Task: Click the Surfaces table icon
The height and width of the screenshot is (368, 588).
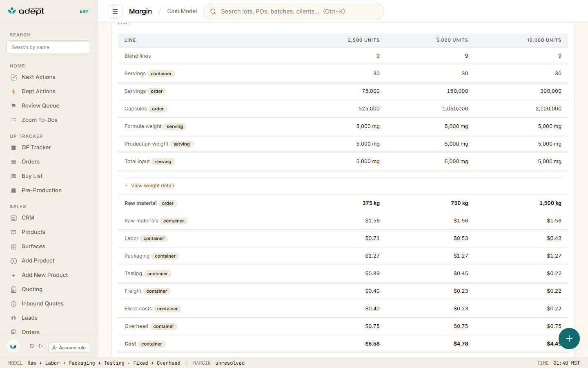Action: (x=13, y=247)
